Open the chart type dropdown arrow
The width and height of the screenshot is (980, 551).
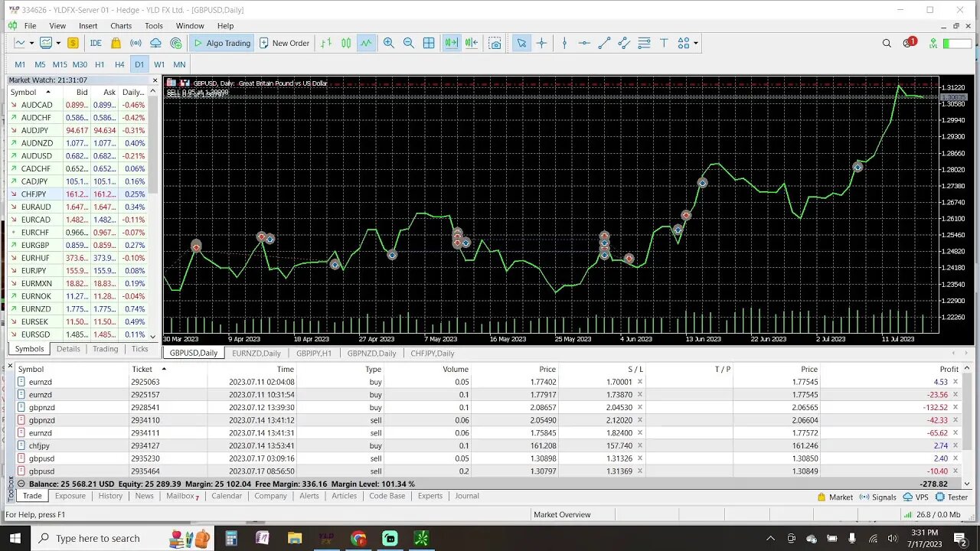pyautogui.click(x=33, y=44)
